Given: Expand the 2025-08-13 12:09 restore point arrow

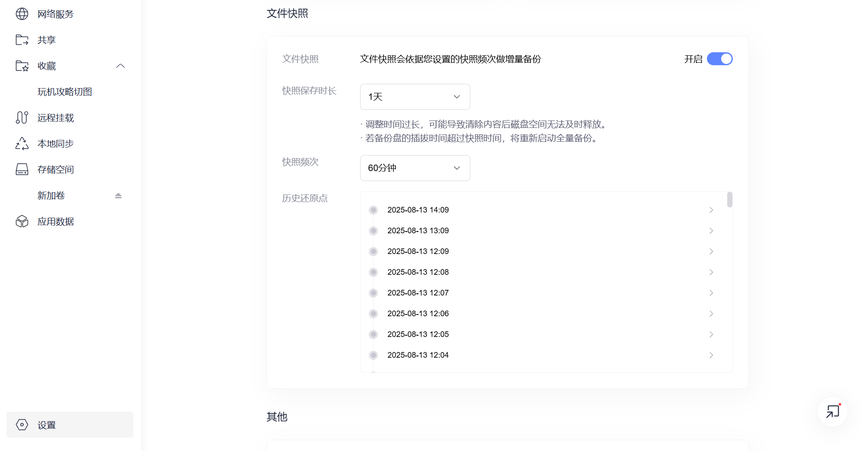Looking at the screenshot, I should tap(711, 251).
